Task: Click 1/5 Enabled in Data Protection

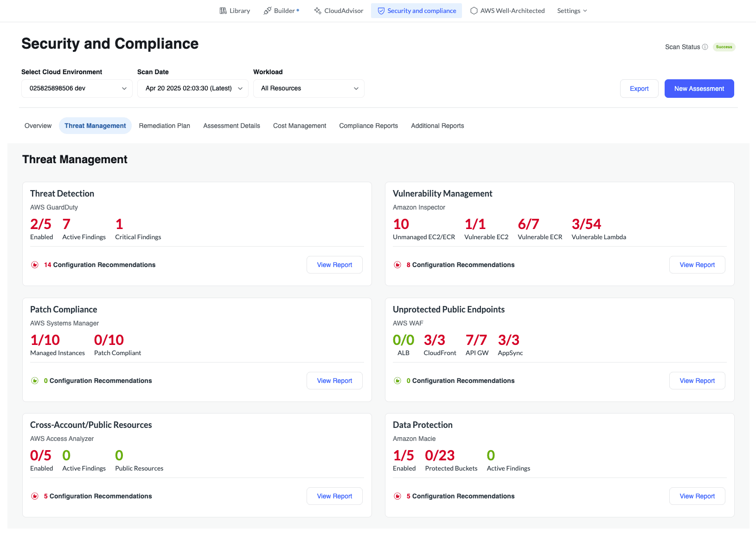Action: pyautogui.click(x=404, y=460)
